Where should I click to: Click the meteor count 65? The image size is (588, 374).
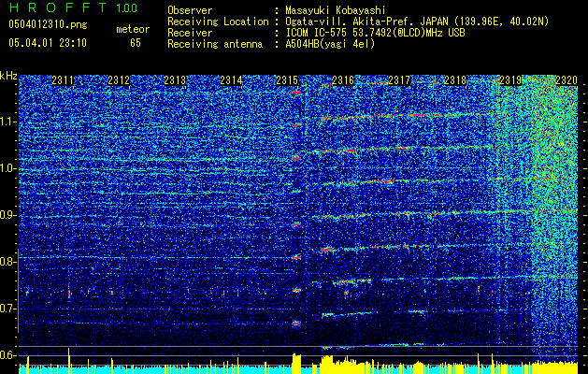coord(136,43)
